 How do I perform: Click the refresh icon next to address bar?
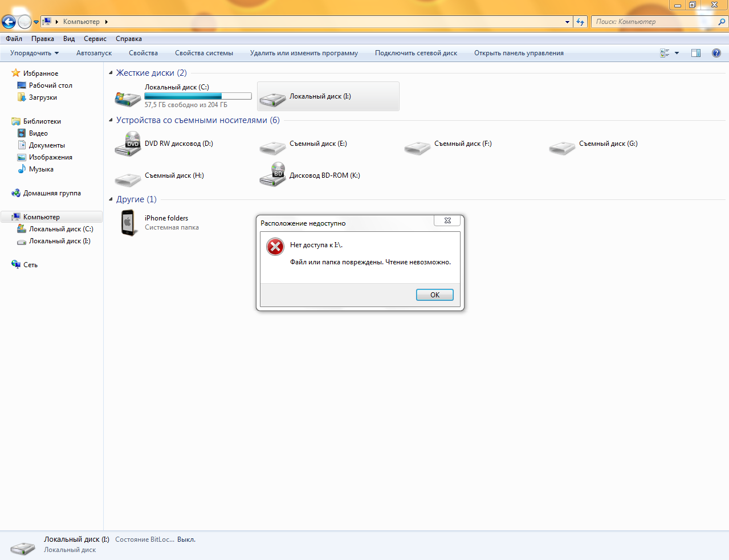coord(580,22)
